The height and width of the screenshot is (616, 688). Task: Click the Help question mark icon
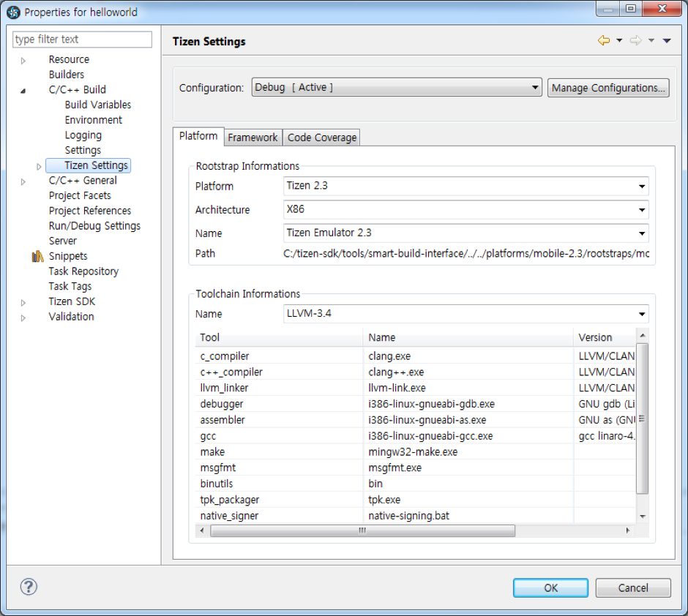[x=29, y=587]
